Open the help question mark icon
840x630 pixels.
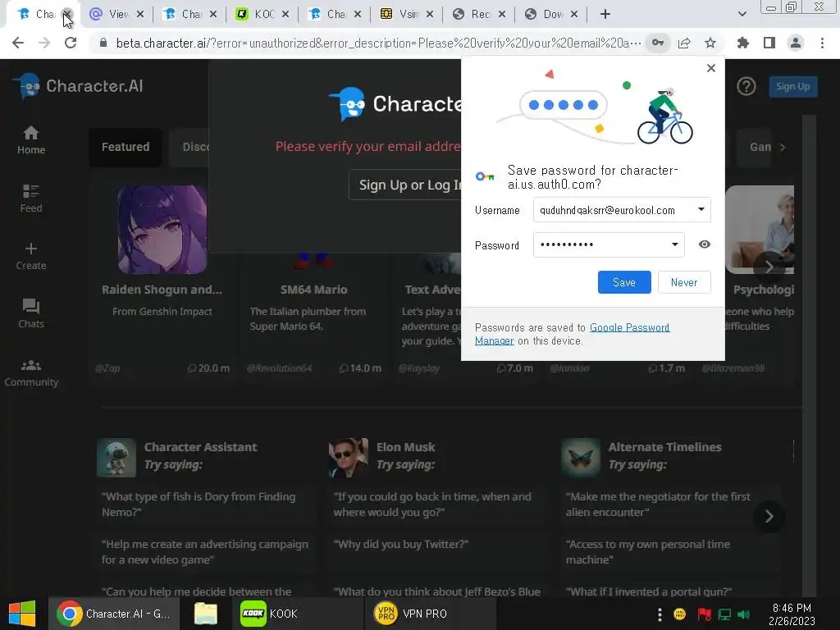click(x=746, y=86)
